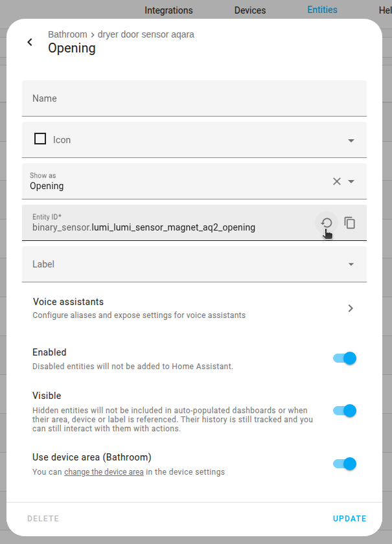Disable Use device area (Bathroom)
The image size is (392, 544).
pyautogui.click(x=343, y=464)
